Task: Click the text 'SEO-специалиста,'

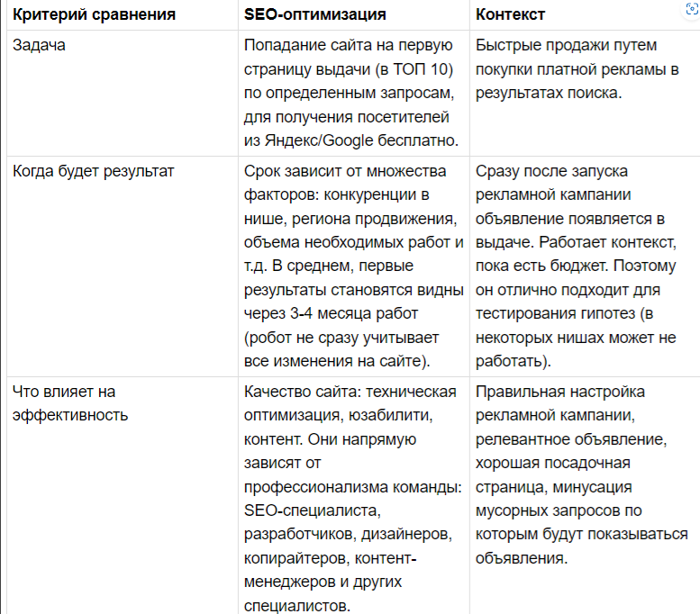Action: tap(312, 511)
